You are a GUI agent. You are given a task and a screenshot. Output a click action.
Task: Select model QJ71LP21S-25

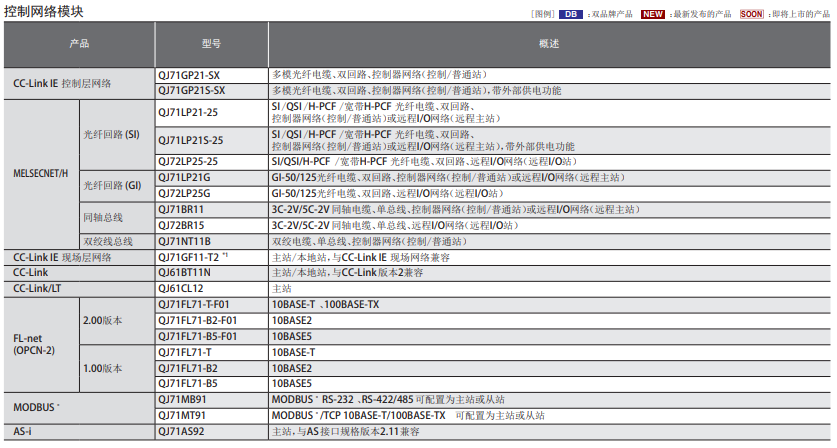click(191, 140)
